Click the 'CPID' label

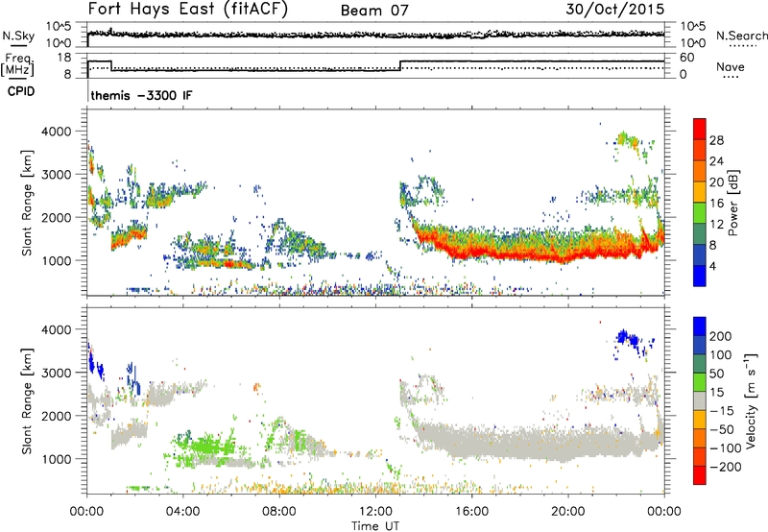click(x=21, y=91)
